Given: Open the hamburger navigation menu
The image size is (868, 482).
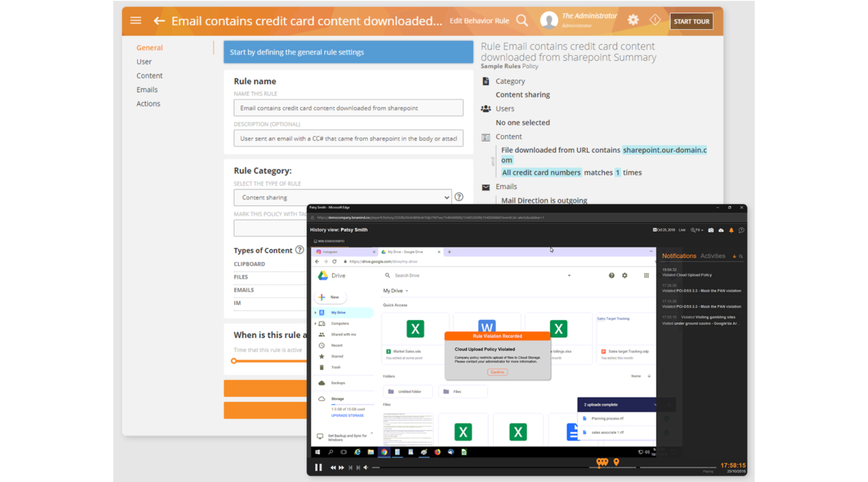Looking at the screenshot, I should point(135,20).
